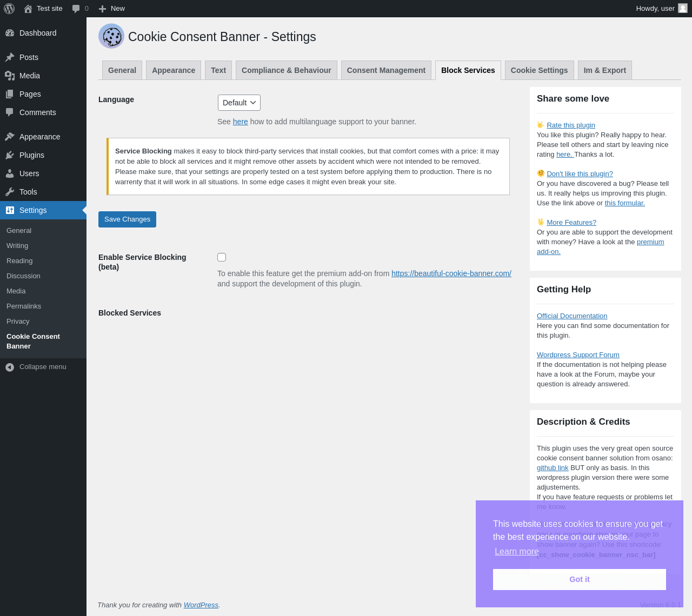Viewport: 692px width, 616px height.
Task: Click the Getting Help heading
Action: coord(564,290)
